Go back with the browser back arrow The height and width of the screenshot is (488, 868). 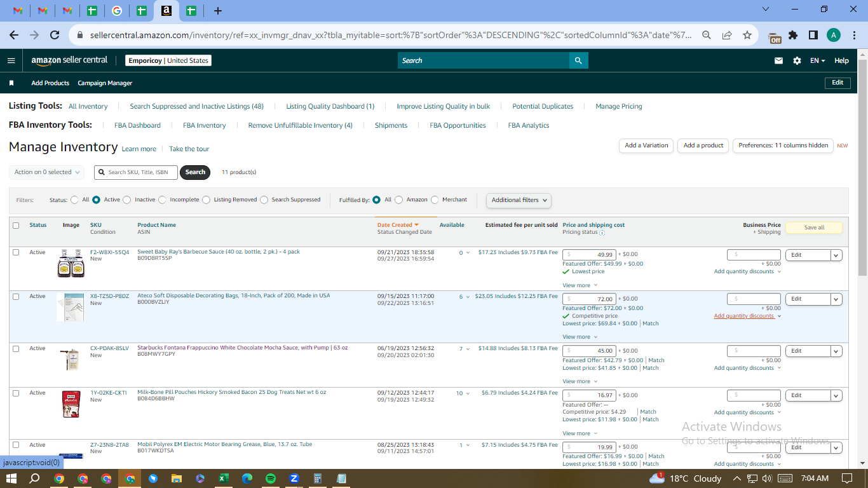pos(14,35)
